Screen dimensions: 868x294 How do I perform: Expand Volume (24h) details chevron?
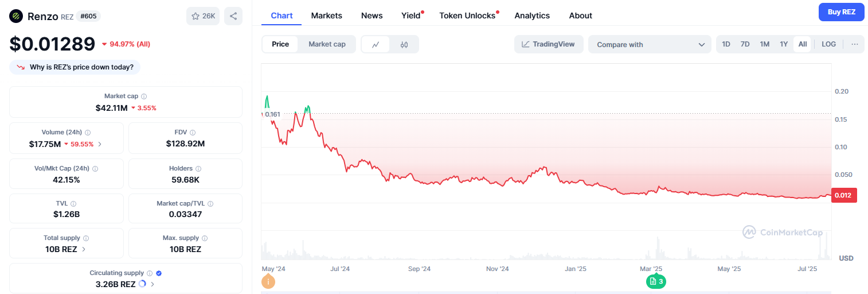(x=100, y=144)
